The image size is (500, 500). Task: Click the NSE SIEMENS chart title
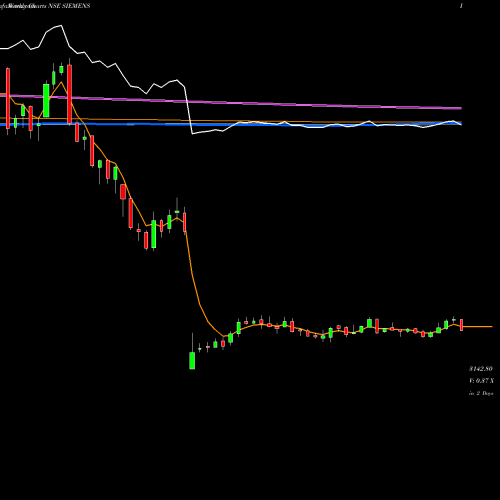pos(69,6)
